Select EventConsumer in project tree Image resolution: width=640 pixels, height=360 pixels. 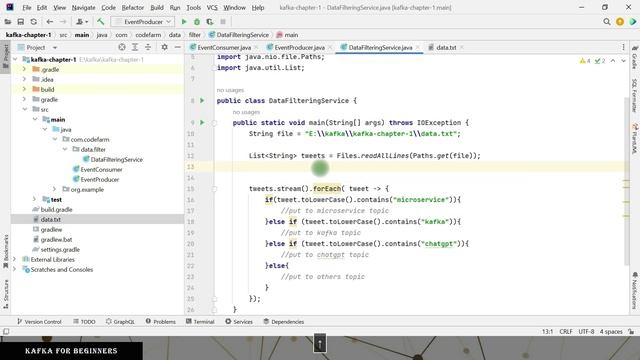tap(101, 169)
